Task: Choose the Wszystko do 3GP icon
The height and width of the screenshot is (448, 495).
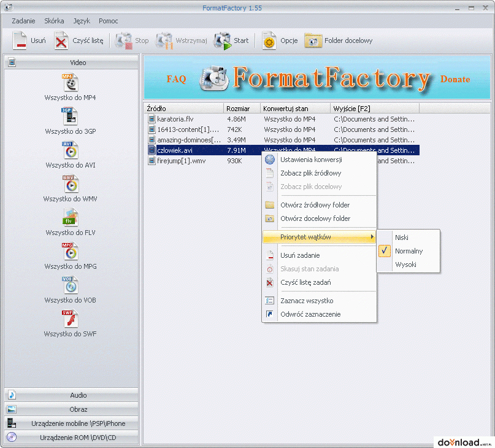Action: pos(70,116)
